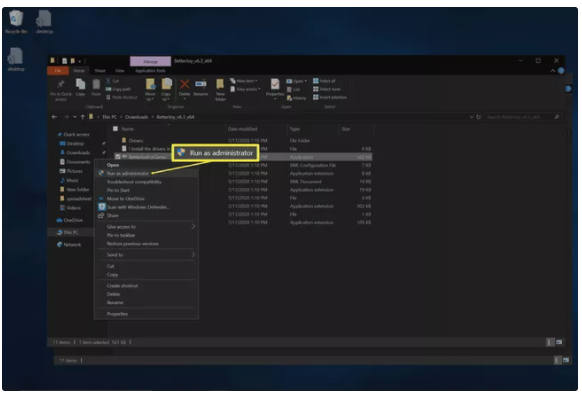Viewport: 582px width, 394px height.
Task: Click the ribbon Copy button
Action: coord(81,88)
